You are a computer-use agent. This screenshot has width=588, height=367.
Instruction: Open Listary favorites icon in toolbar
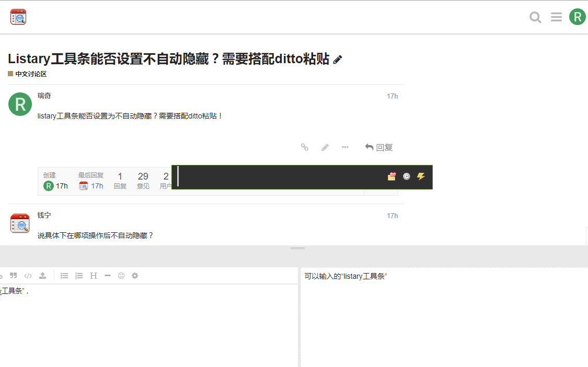pyautogui.click(x=391, y=176)
